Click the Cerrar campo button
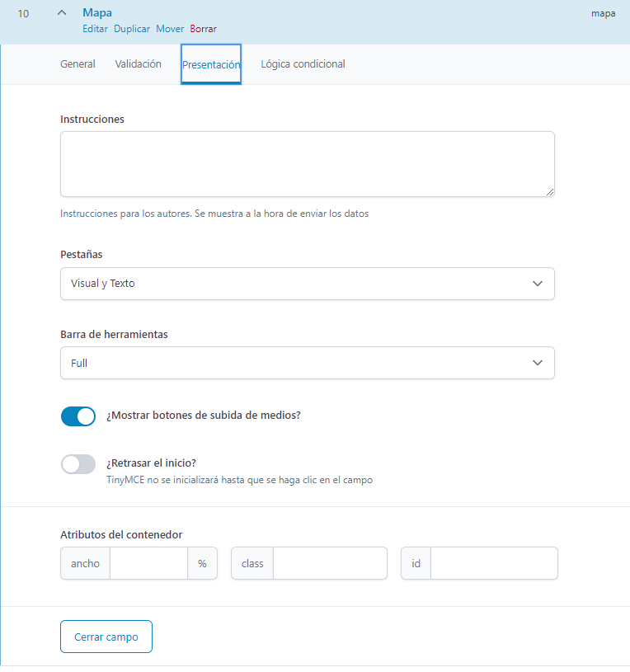The height and width of the screenshot is (672, 630). [x=106, y=637]
